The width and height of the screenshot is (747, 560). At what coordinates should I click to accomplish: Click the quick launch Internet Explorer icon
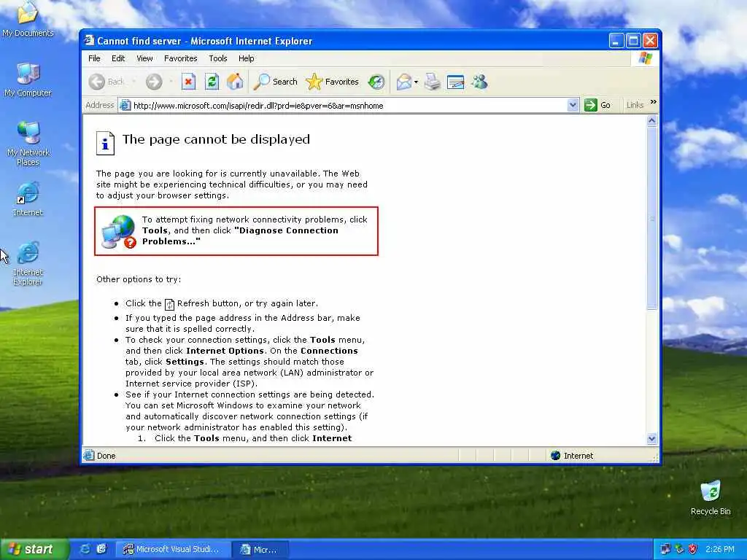(x=85, y=549)
